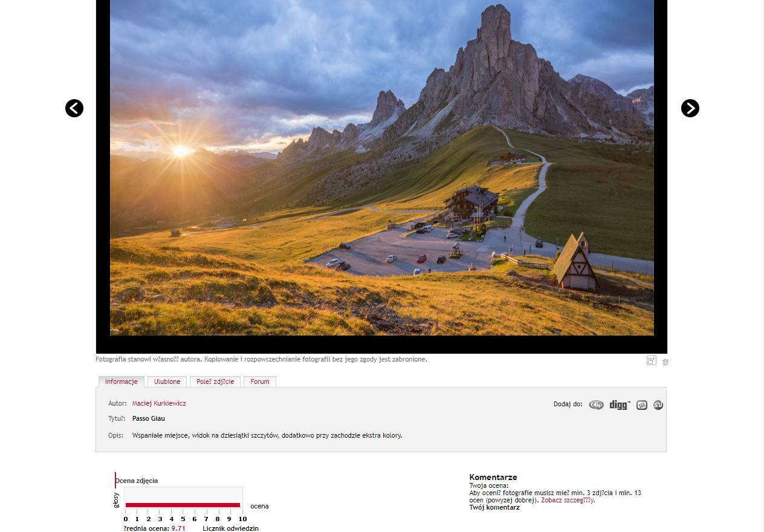
Task: Go to the previous photo arrow
Action: click(74, 108)
